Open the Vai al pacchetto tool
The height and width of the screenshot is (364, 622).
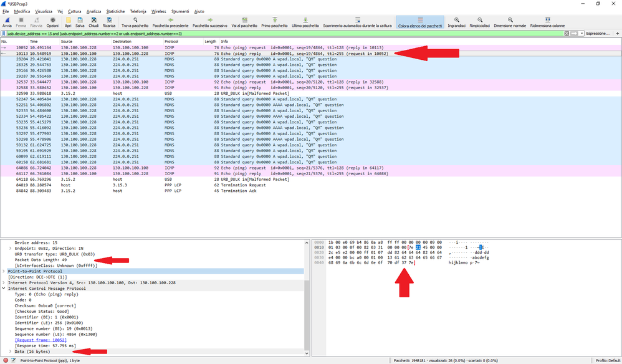pos(244,22)
